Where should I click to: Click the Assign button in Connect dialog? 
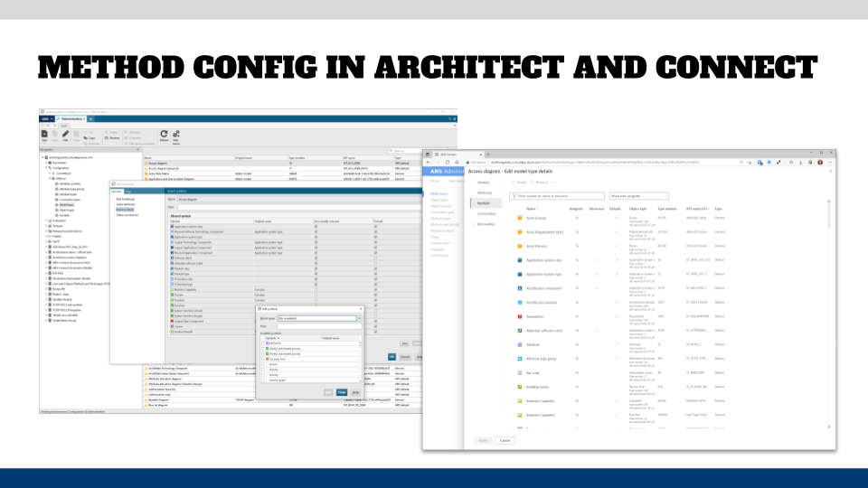[519, 182]
